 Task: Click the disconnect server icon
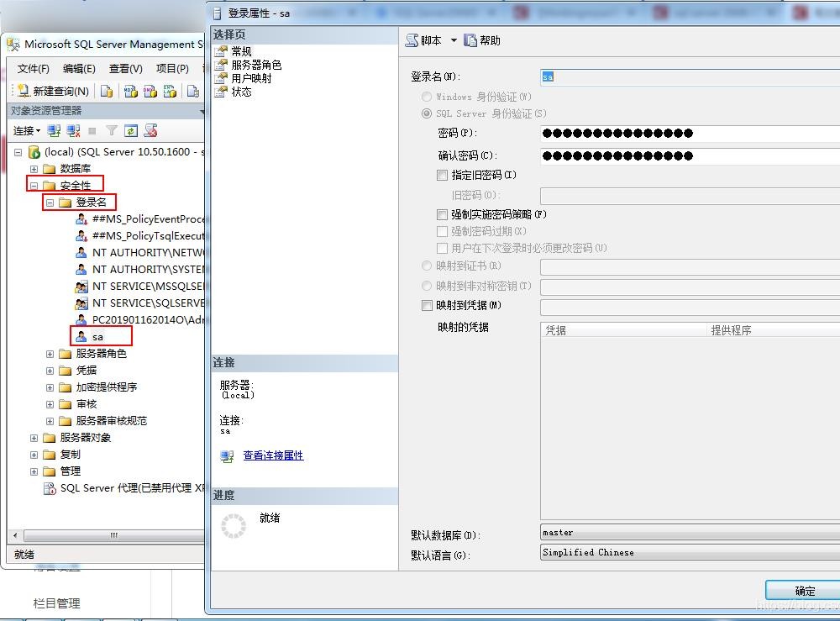point(73,130)
